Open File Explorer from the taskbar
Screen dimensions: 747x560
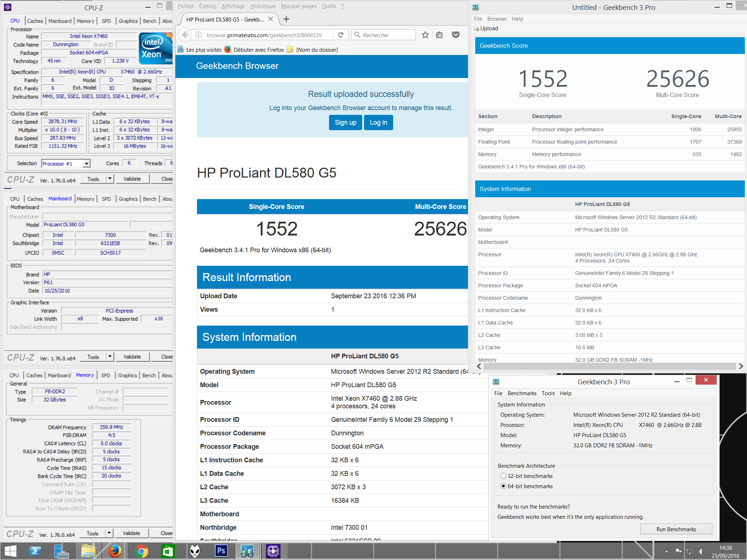click(88, 551)
